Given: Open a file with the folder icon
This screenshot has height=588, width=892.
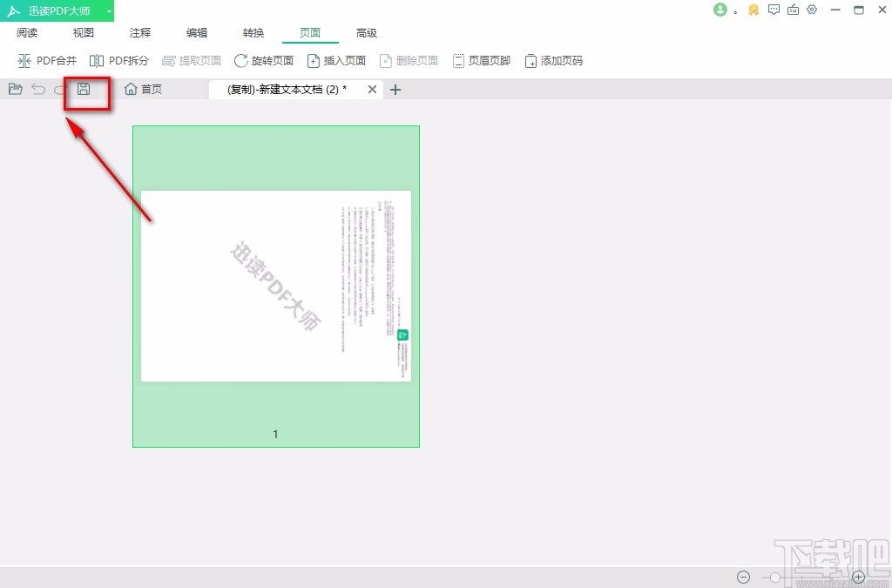Looking at the screenshot, I should (x=15, y=89).
